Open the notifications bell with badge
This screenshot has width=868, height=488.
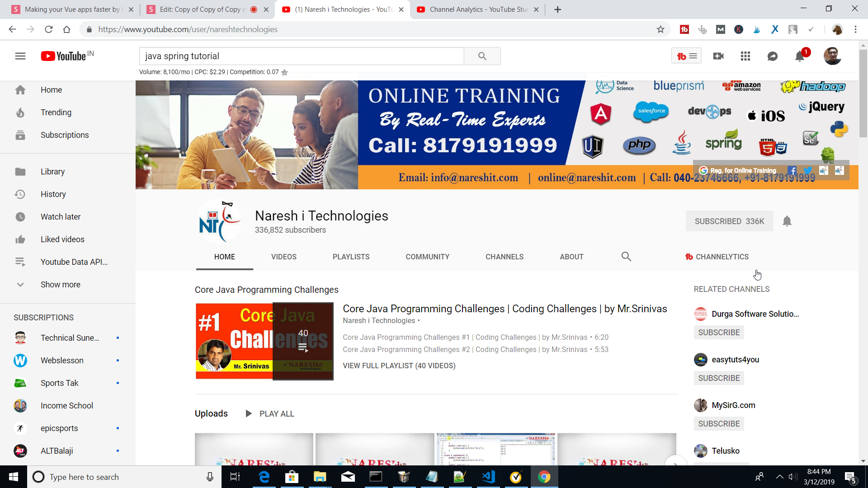coord(799,56)
